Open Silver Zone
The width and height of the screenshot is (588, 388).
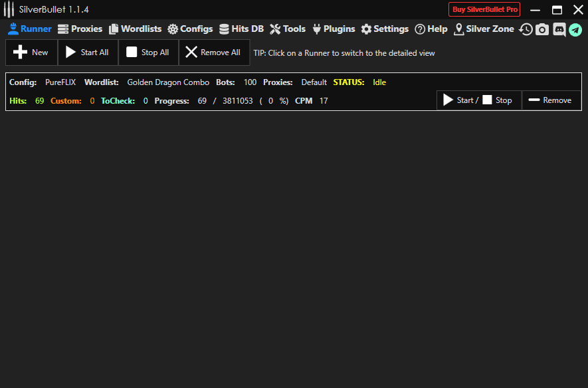pyautogui.click(x=484, y=29)
